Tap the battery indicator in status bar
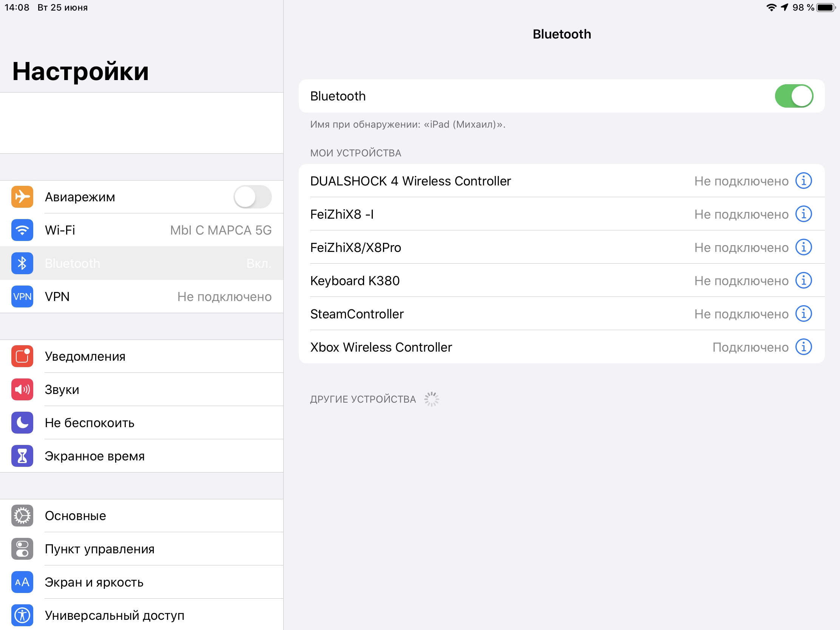This screenshot has height=630, width=840. 826,8
